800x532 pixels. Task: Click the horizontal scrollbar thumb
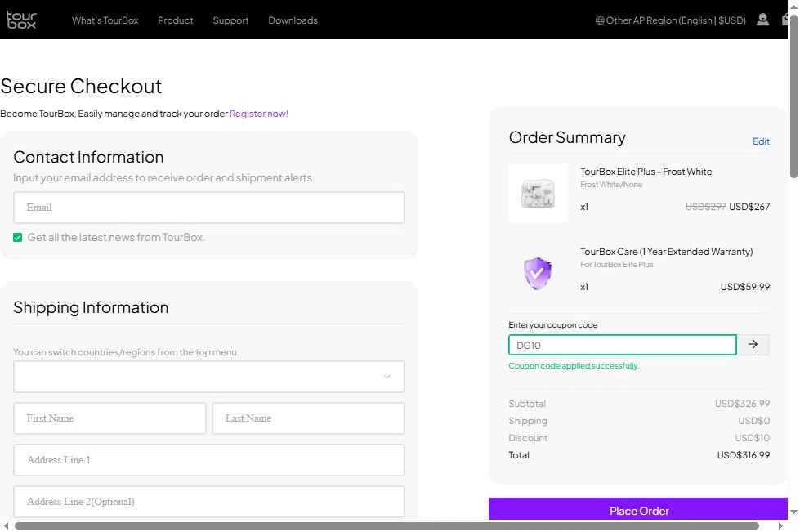387,526
